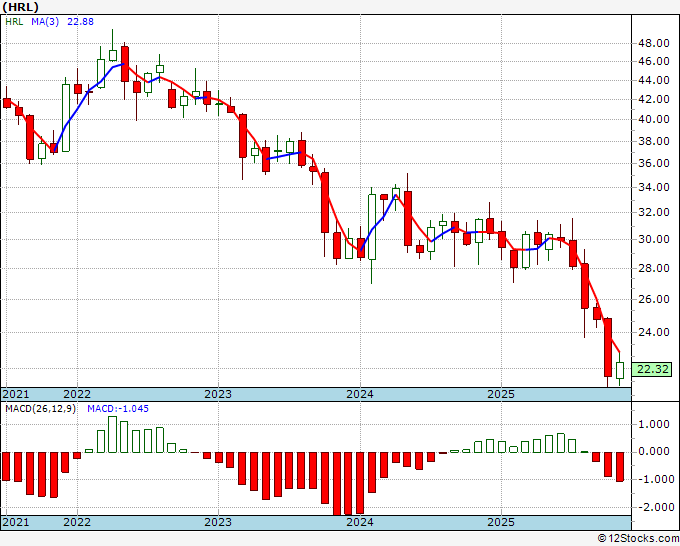Click the MACD:-1.045 value readout

pyautogui.click(x=118, y=409)
